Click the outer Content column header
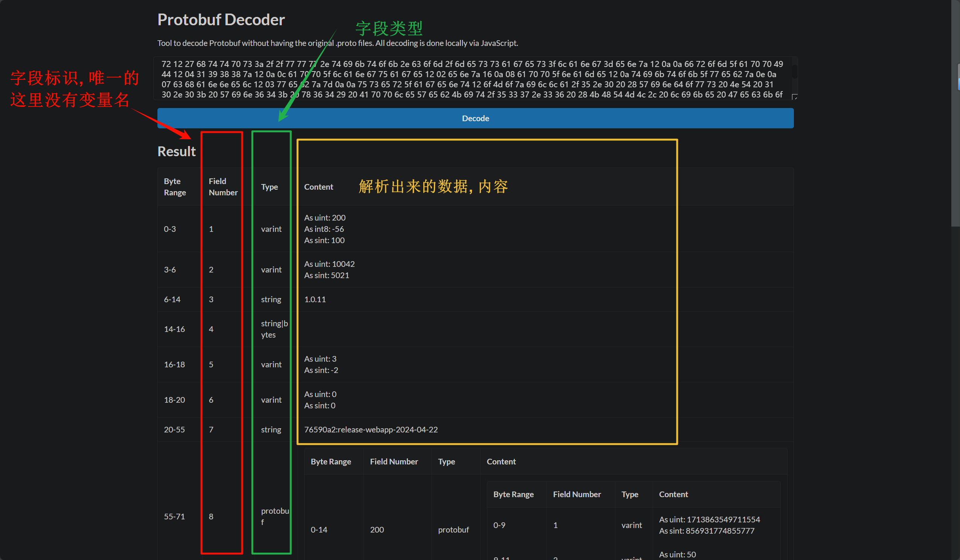Screen dimensions: 960x560 click(319, 187)
